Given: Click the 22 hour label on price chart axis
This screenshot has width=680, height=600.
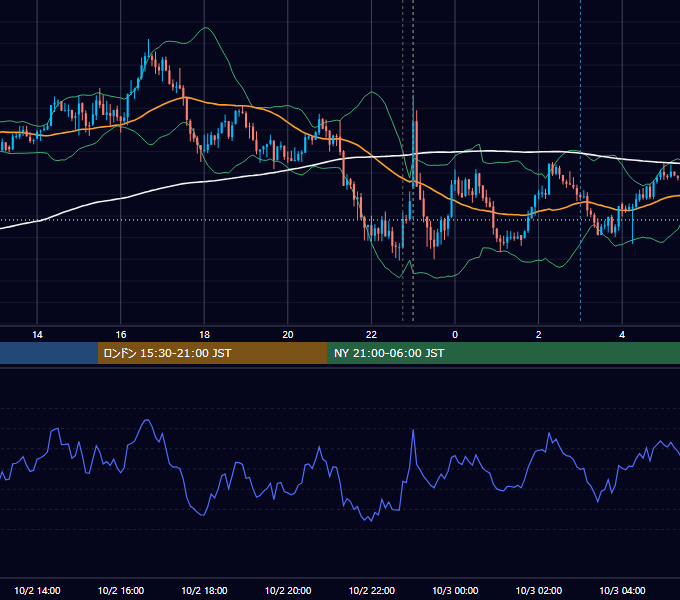Looking at the screenshot, I should 371,335.
